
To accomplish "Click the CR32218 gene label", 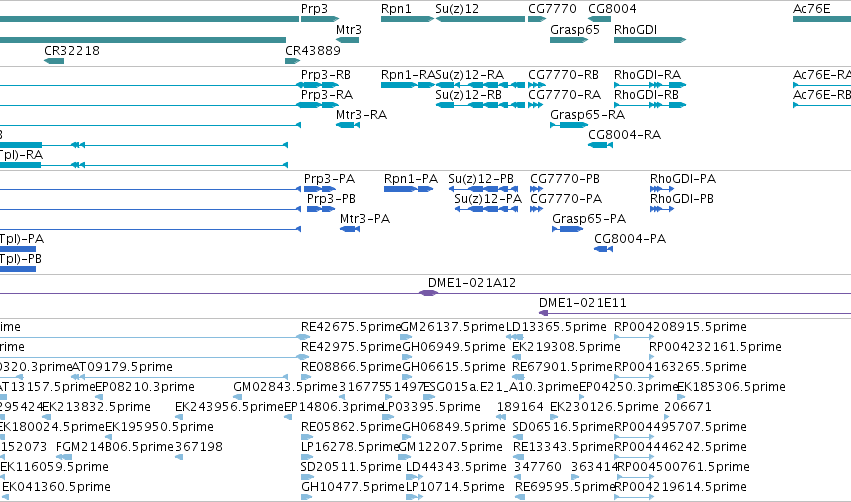I will tap(72, 50).
